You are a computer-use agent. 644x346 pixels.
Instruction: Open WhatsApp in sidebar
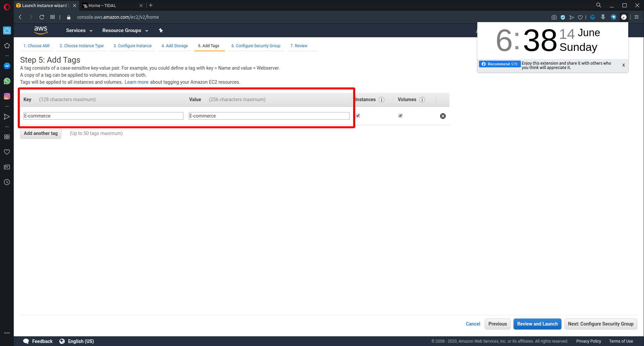[x=7, y=81]
